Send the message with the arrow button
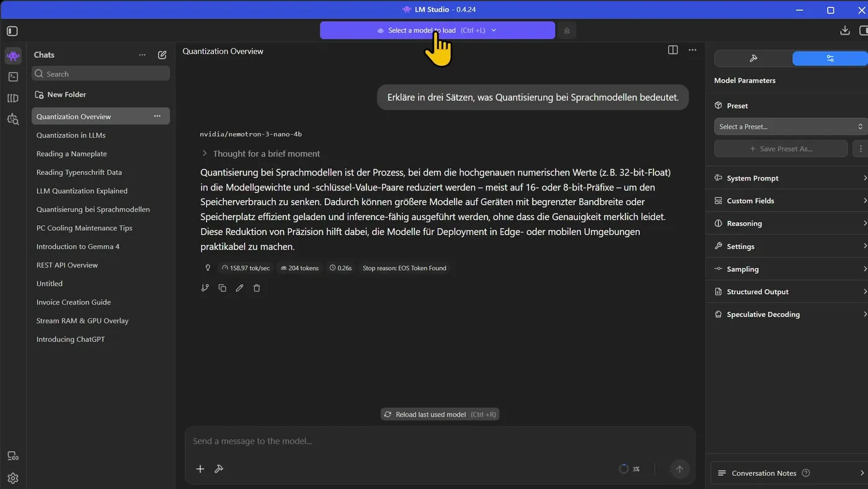This screenshot has width=868, height=489. click(680, 469)
